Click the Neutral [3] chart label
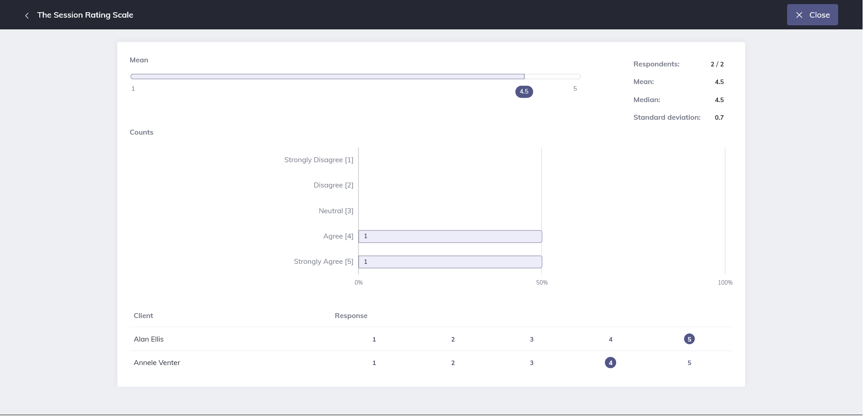The height and width of the screenshot is (417, 868). click(335, 211)
